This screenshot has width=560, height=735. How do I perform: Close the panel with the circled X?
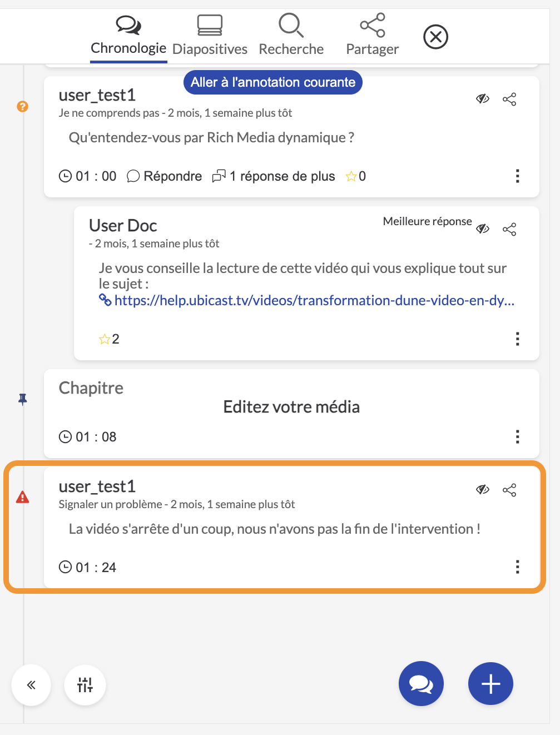pos(435,37)
